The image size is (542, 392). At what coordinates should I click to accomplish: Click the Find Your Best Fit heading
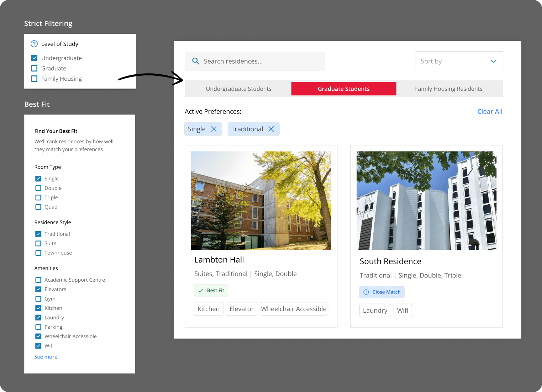click(x=56, y=131)
